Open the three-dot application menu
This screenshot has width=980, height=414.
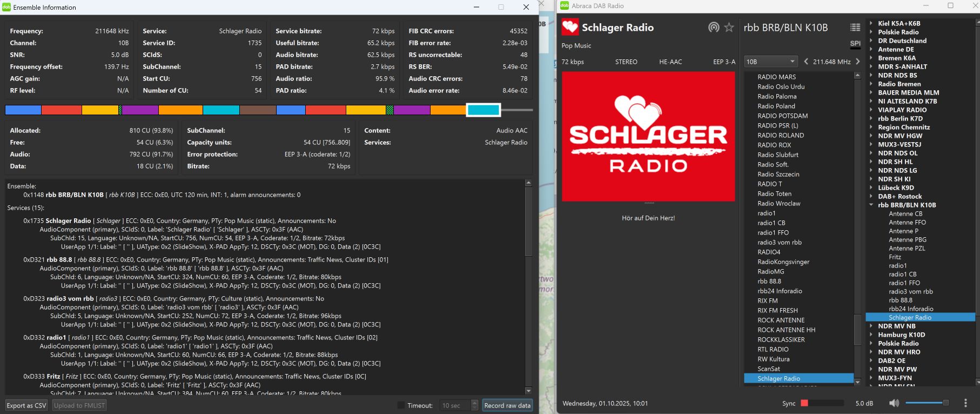pos(965,403)
